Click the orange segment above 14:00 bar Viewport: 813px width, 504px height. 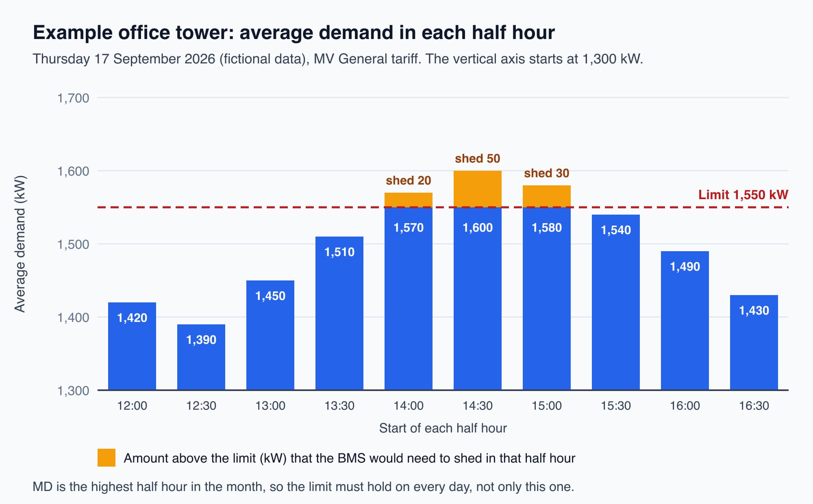tap(409, 200)
